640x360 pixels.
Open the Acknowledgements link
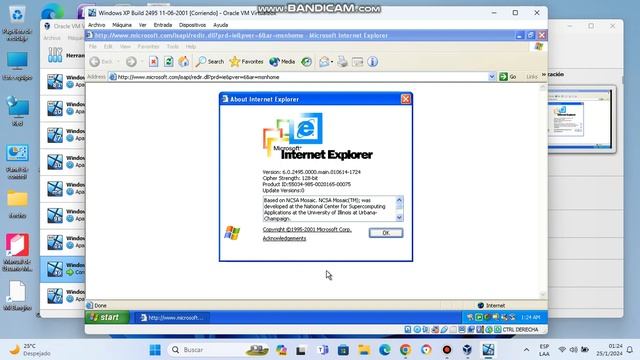[284, 238]
